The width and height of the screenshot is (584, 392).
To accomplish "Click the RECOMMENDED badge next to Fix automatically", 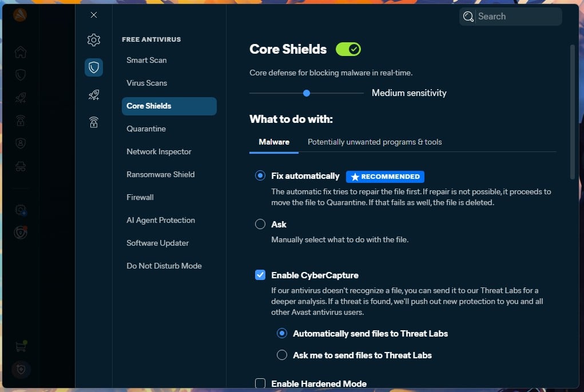I will 385,177.
